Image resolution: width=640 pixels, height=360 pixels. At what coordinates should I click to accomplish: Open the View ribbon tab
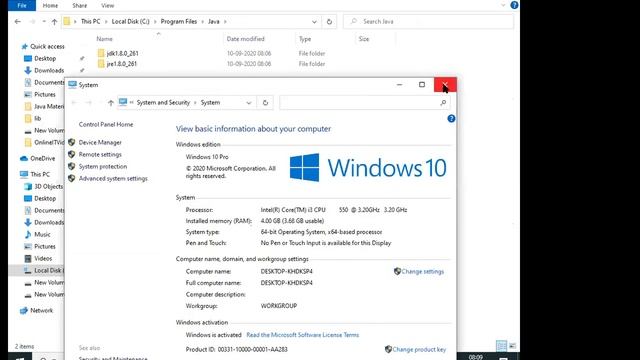[x=108, y=6]
